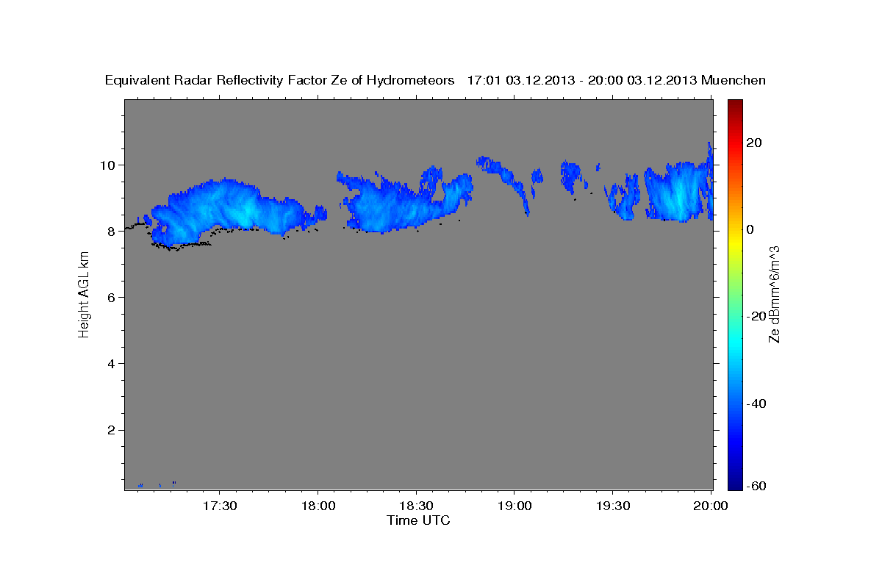This screenshot has height=588, width=882.
Task: Click the 19:00 time tick label
Action: pos(514,506)
